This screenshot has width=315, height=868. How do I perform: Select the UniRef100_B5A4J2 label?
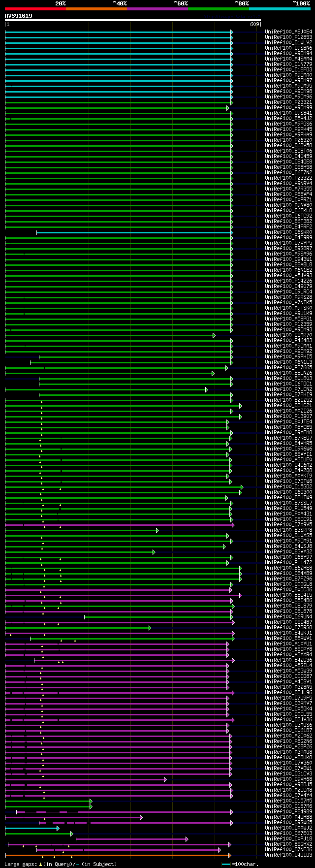(288, 118)
